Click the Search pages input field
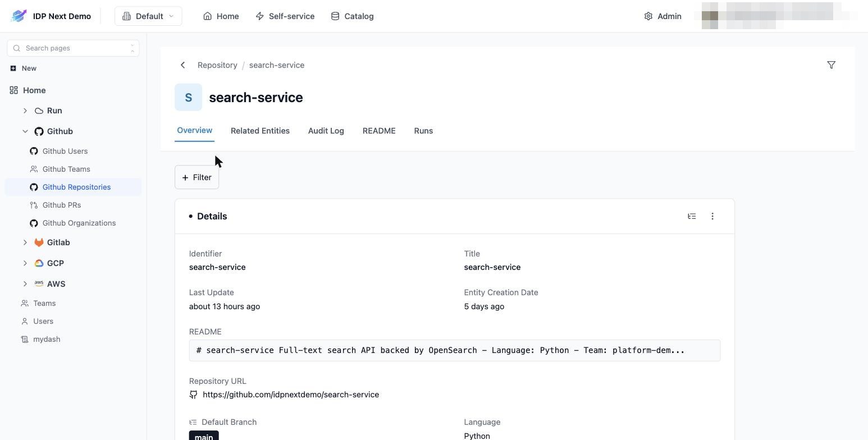Image resolution: width=868 pixels, height=440 pixels. (x=73, y=48)
